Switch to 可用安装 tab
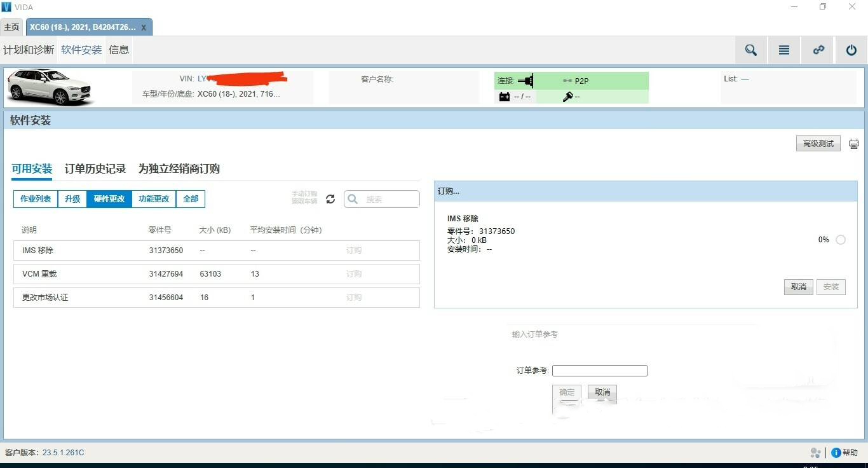The width and height of the screenshot is (868, 468). pyautogui.click(x=32, y=169)
